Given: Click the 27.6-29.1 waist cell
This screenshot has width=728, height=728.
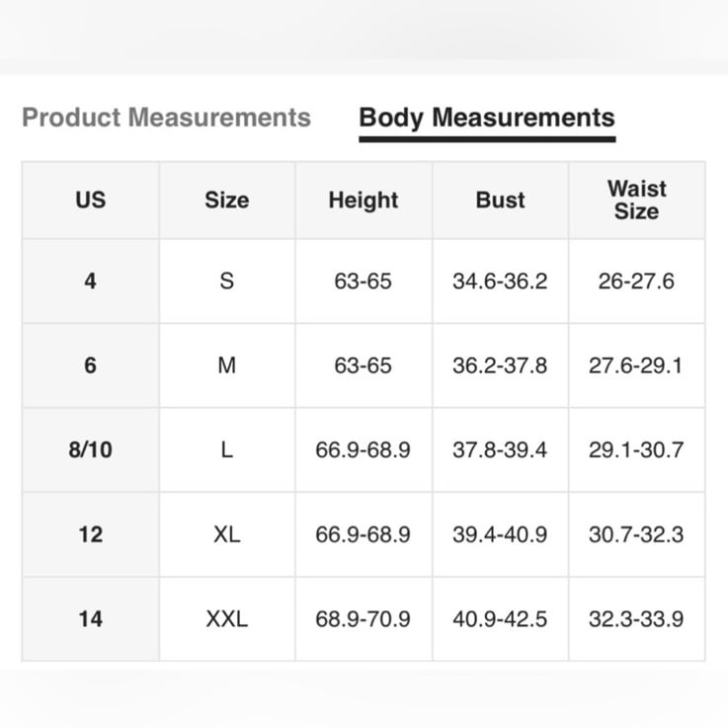Looking at the screenshot, I should coord(636,365).
